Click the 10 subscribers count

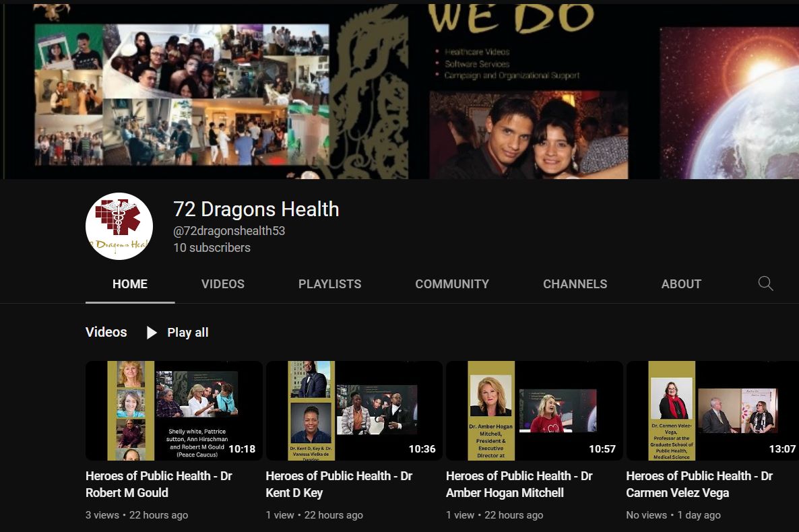212,248
